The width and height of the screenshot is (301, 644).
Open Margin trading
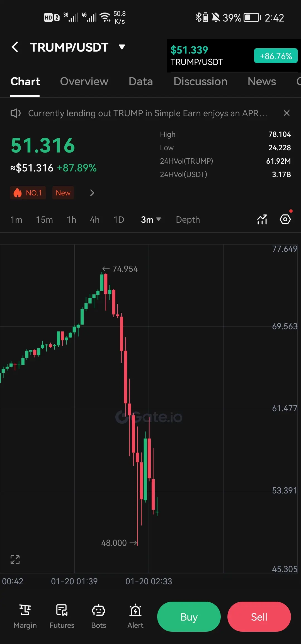25,616
